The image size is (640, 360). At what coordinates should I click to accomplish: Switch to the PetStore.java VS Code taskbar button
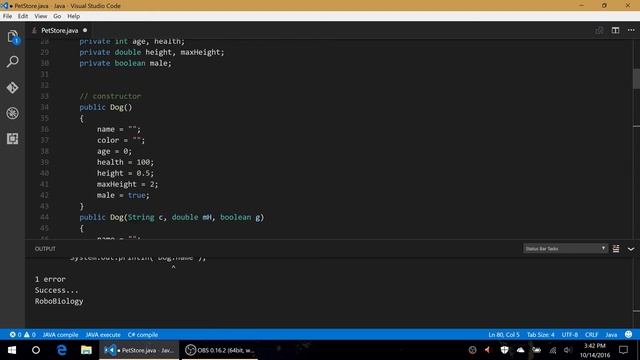point(139,350)
